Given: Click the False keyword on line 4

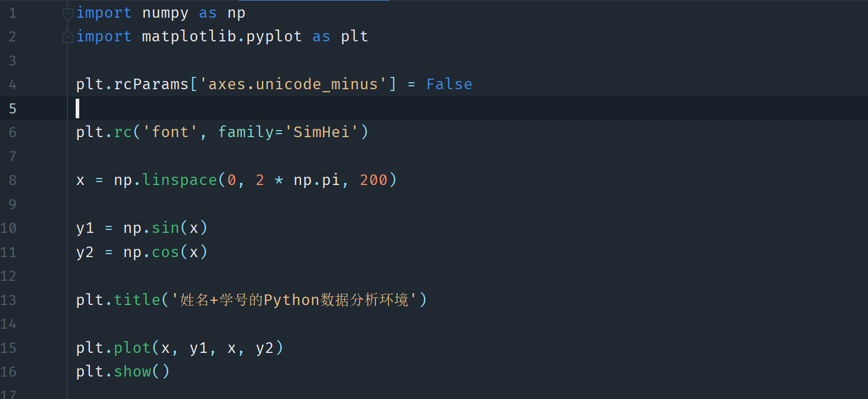Looking at the screenshot, I should [449, 85].
